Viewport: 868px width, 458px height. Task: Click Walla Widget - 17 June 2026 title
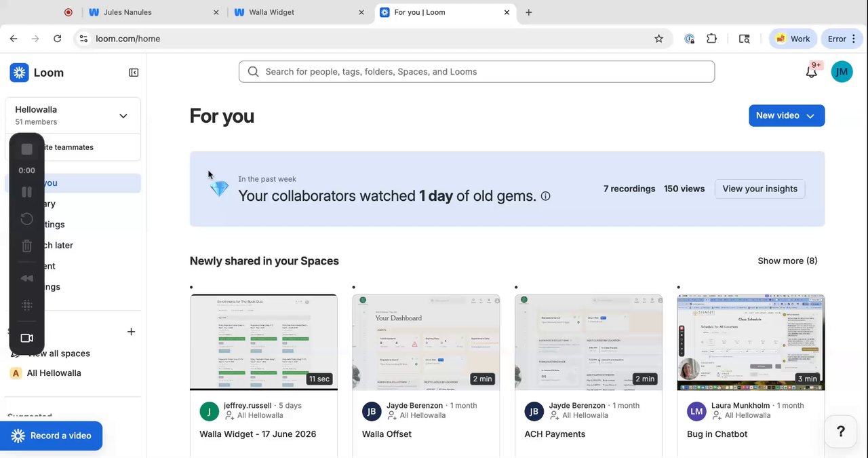click(x=258, y=434)
